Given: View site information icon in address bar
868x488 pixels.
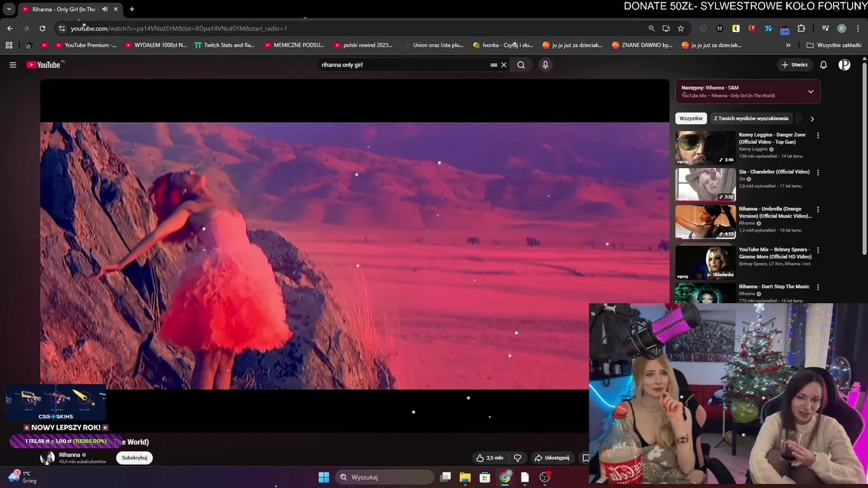Looking at the screenshot, I should pos(62,28).
